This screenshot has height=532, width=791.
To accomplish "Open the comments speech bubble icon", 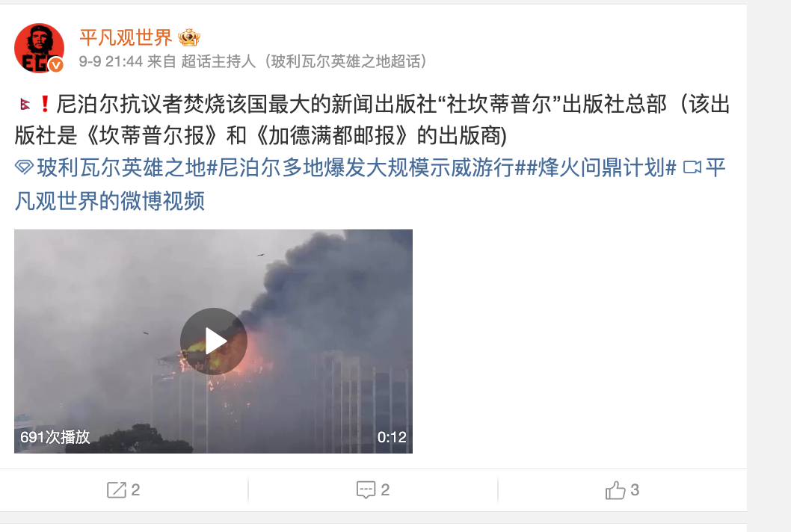I will point(366,489).
